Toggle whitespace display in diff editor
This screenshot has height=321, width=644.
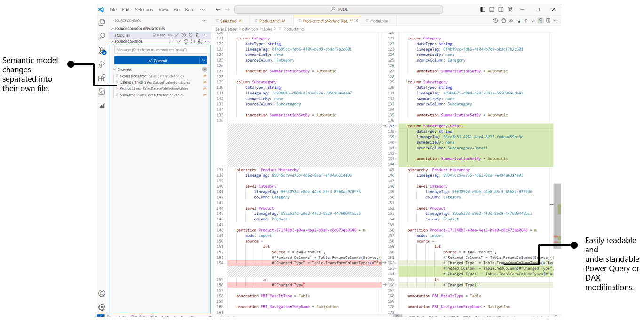click(x=541, y=21)
